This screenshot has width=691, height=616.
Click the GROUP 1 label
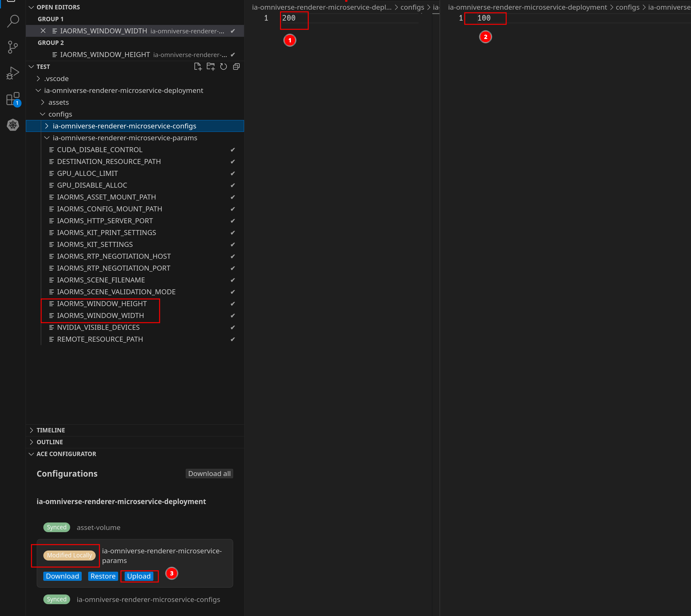tap(50, 19)
